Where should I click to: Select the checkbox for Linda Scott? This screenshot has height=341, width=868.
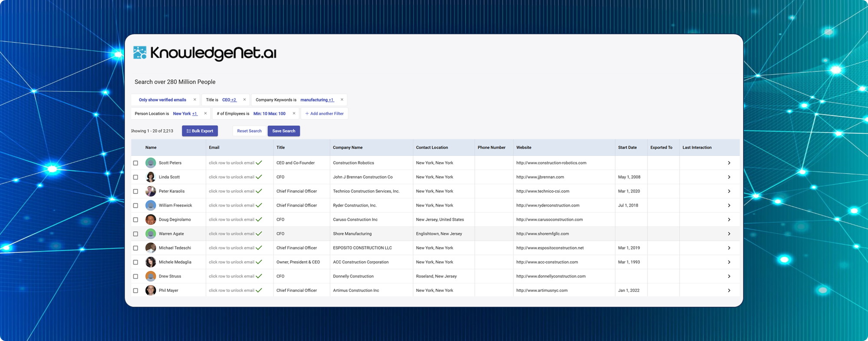[x=135, y=177]
